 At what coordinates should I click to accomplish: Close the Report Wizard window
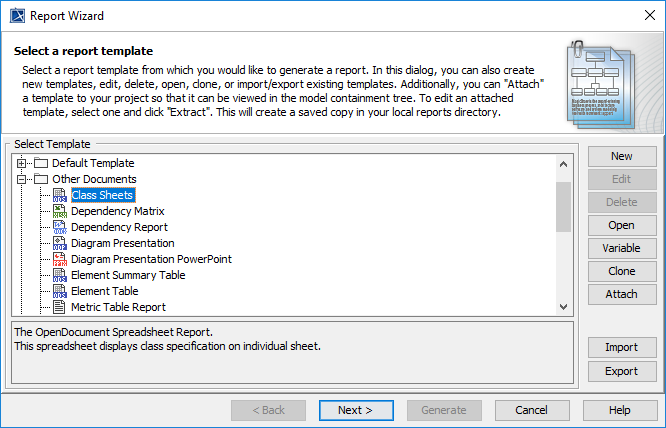[643, 16]
